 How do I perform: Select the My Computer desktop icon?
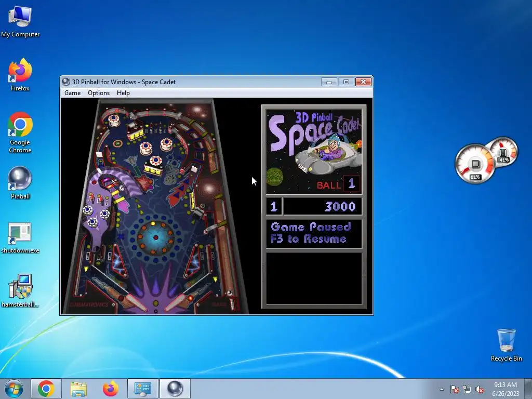tap(20, 21)
